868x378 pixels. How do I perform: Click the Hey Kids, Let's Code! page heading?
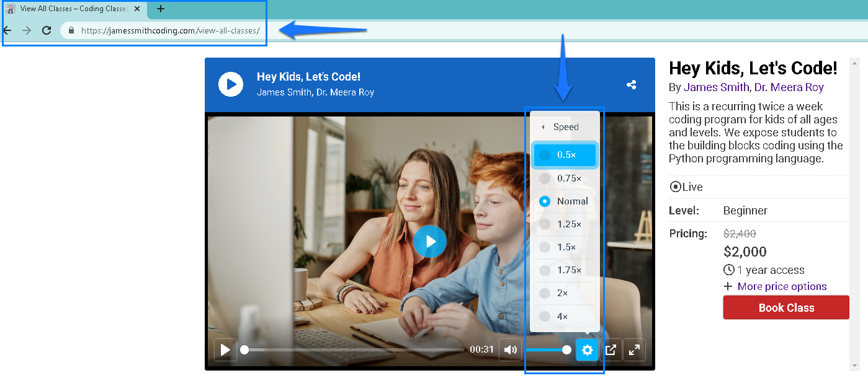coord(753,68)
